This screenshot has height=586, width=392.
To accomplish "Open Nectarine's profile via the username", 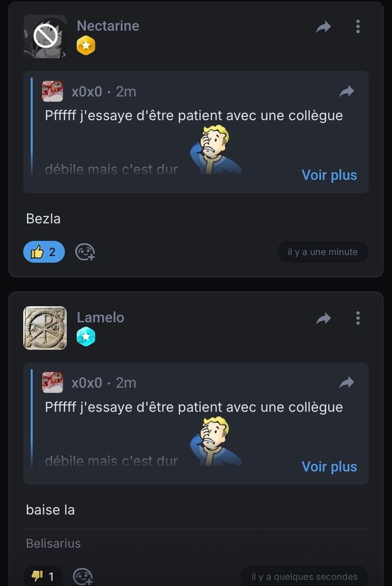I will click(108, 26).
